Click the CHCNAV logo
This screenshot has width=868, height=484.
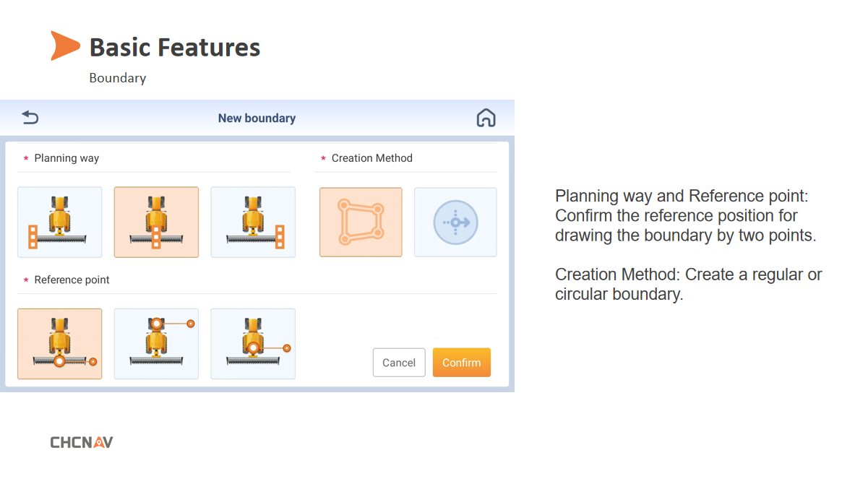(82, 442)
